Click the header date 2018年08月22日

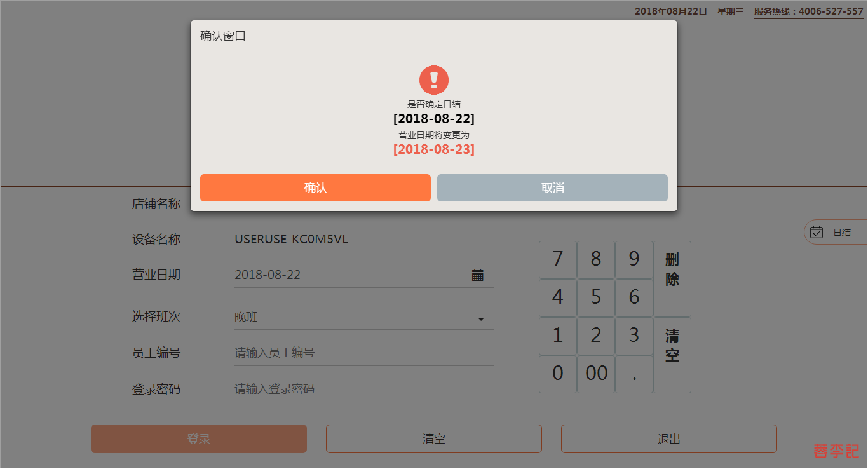click(671, 11)
